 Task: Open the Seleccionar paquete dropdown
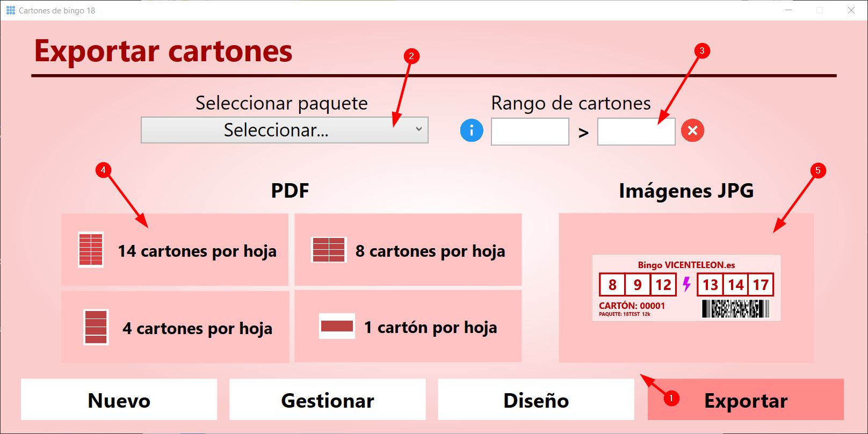click(x=277, y=130)
